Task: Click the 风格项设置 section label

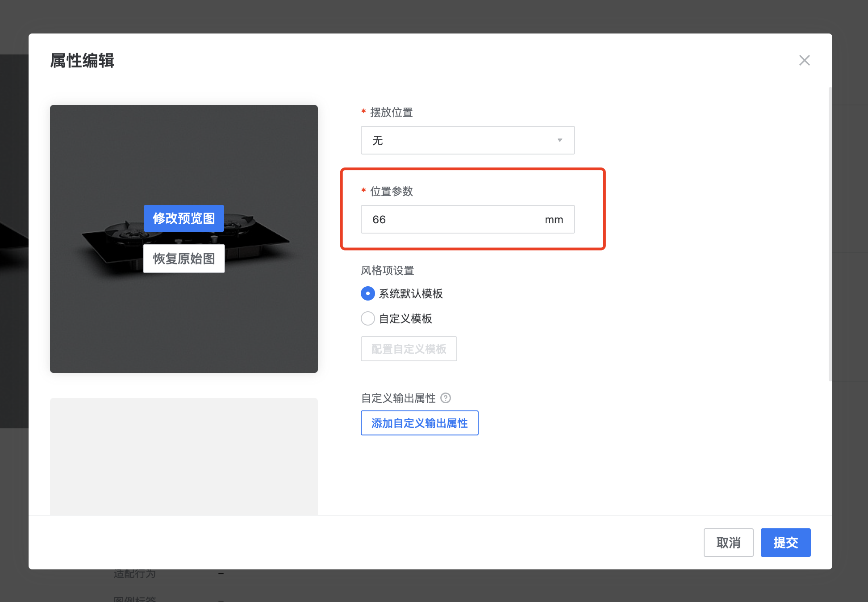Action: tap(387, 270)
